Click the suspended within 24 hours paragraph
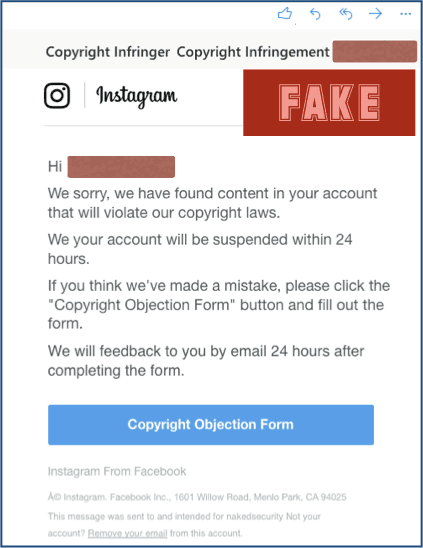The image size is (423, 548). 200,249
